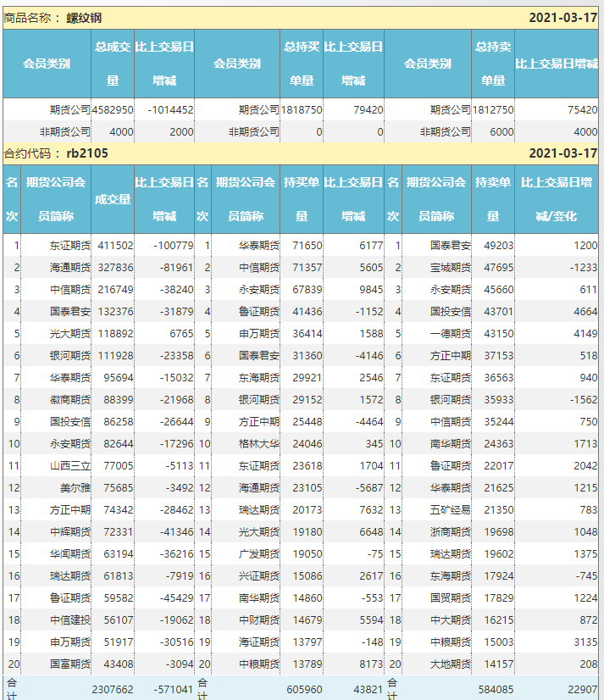
Task: Click the 总持买单量 column header
Action: click(302, 64)
